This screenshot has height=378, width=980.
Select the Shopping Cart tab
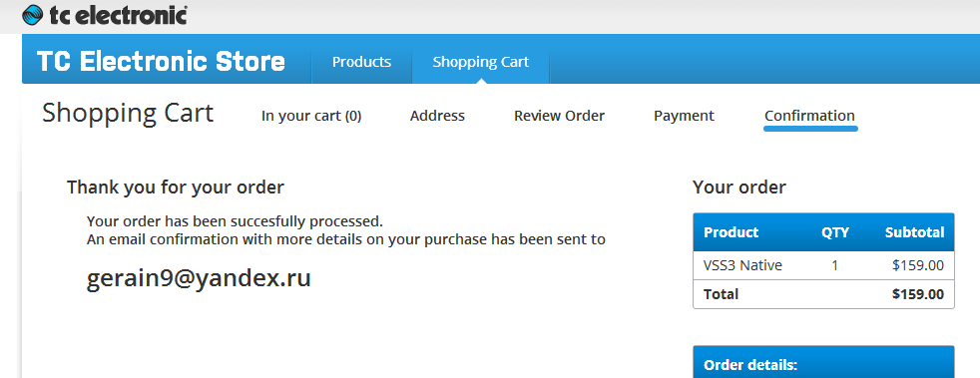(481, 62)
